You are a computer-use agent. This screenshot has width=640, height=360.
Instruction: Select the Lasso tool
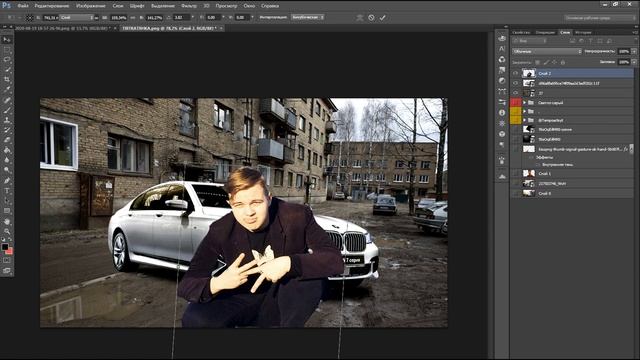click(7, 60)
